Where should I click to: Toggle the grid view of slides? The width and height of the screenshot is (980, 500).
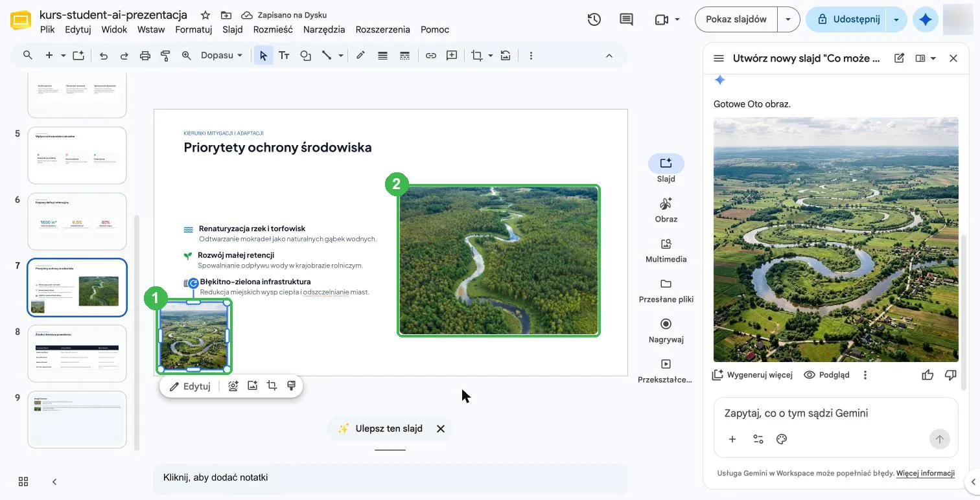pyautogui.click(x=23, y=481)
